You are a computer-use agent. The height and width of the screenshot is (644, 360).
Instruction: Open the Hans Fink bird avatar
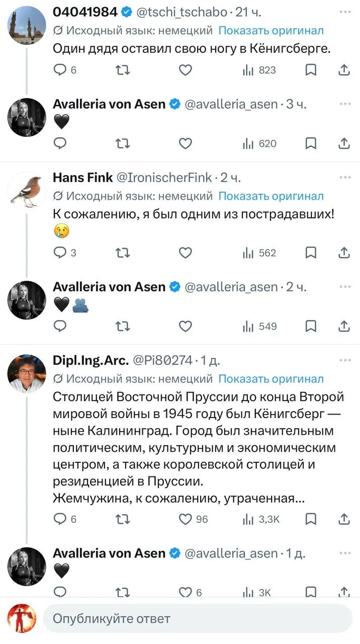[x=27, y=191]
